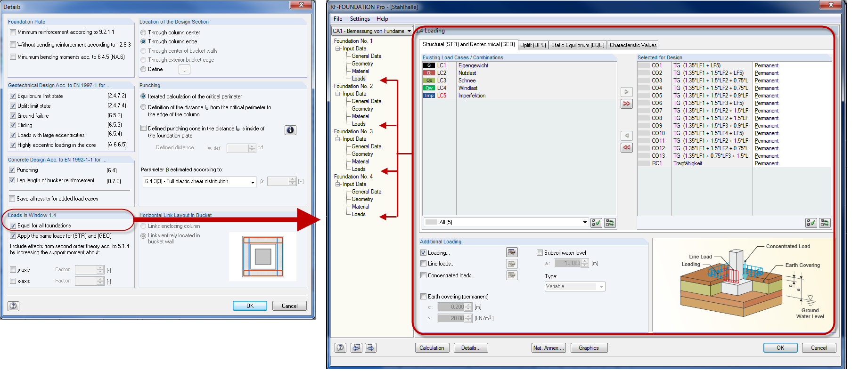This screenshot has height=371, width=868.
Task: Open Line loads edit dialog icon
Action: point(512,264)
